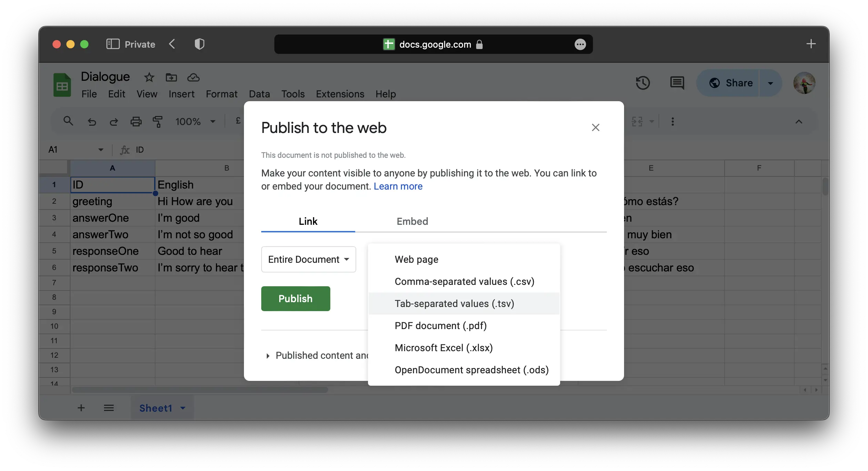This screenshot has height=471, width=868.
Task: Star the Dialogue spreadsheet
Action: (149, 77)
